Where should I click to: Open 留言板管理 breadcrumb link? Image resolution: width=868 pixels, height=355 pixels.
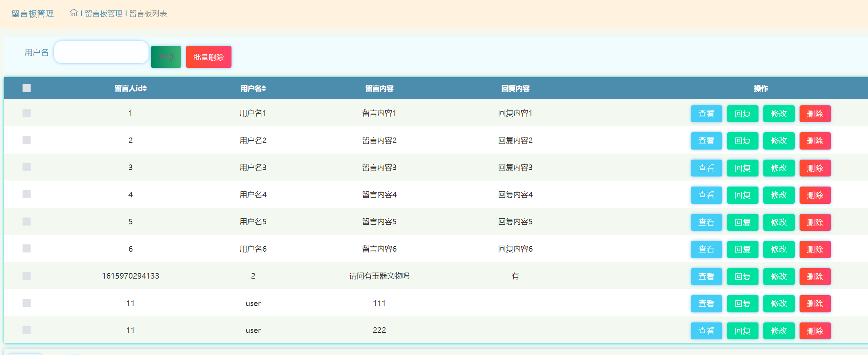click(103, 14)
